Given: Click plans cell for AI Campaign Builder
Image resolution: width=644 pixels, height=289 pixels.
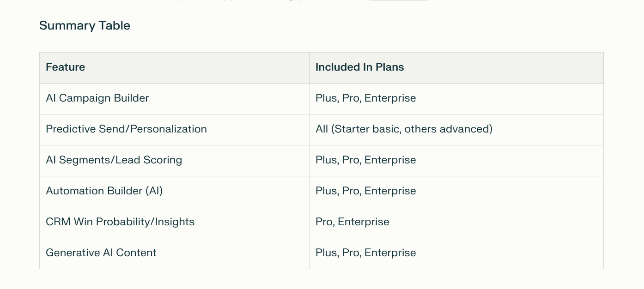Looking at the screenshot, I should (456, 99).
